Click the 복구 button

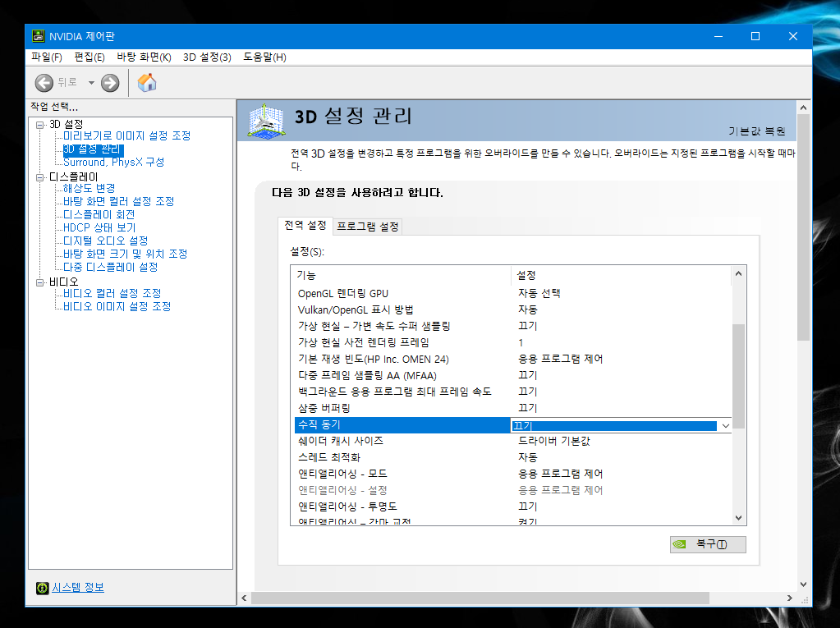pyautogui.click(x=708, y=544)
